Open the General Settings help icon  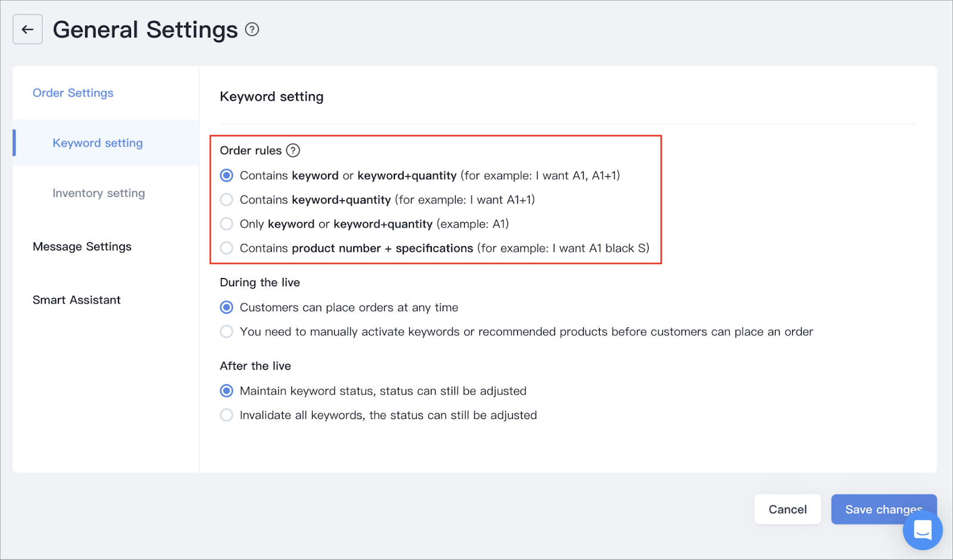pyautogui.click(x=251, y=29)
